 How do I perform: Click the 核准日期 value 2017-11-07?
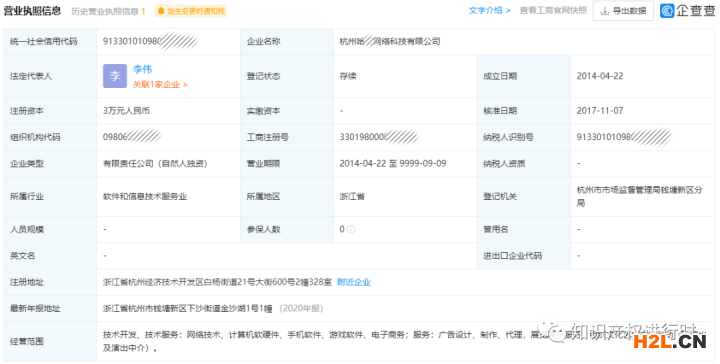(x=600, y=111)
